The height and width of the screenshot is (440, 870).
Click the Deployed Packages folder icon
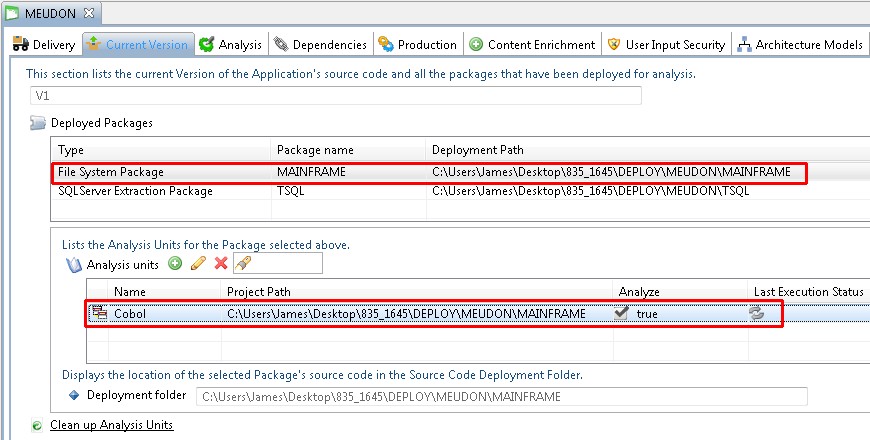[x=37, y=123]
